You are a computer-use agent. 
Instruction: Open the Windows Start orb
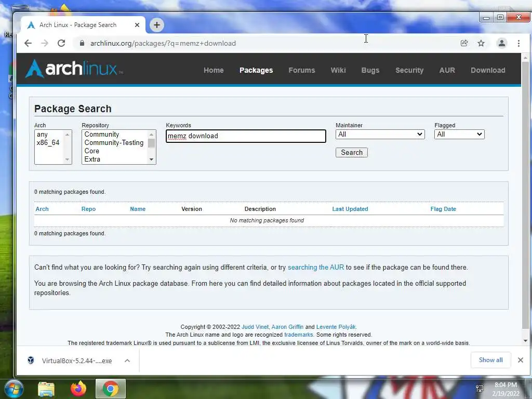point(14,389)
